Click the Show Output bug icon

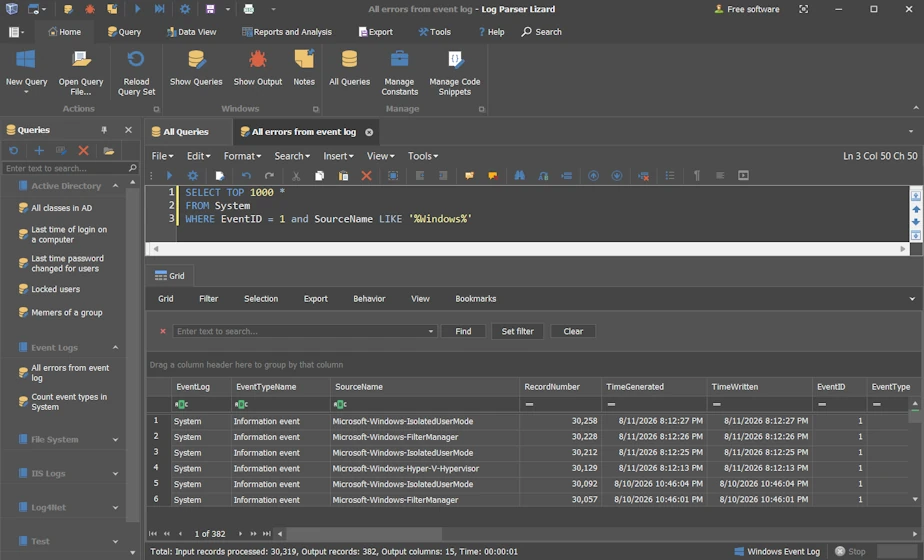pos(258,68)
